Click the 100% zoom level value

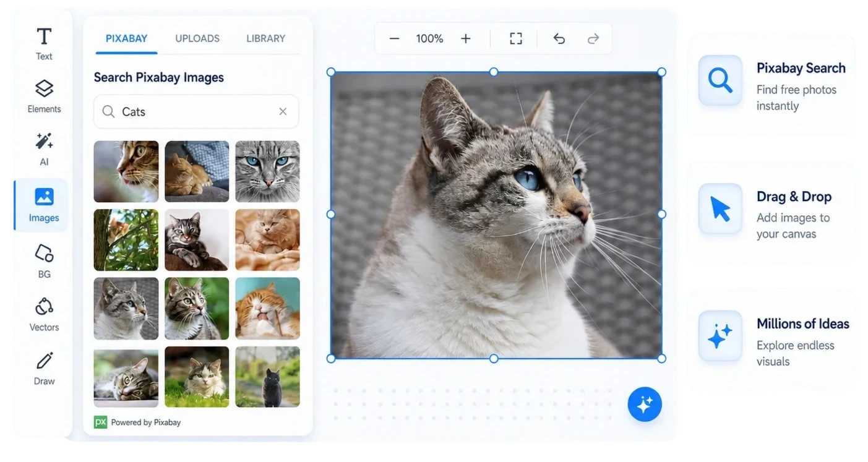(x=429, y=38)
